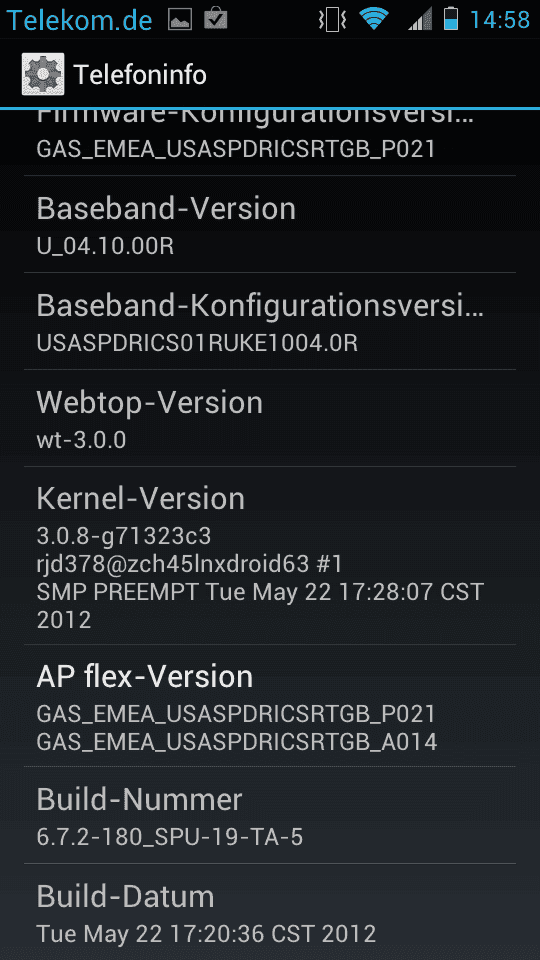The width and height of the screenshot is (540, 960).
Task: Tap the picture notification icon
Action: [180, 19]
